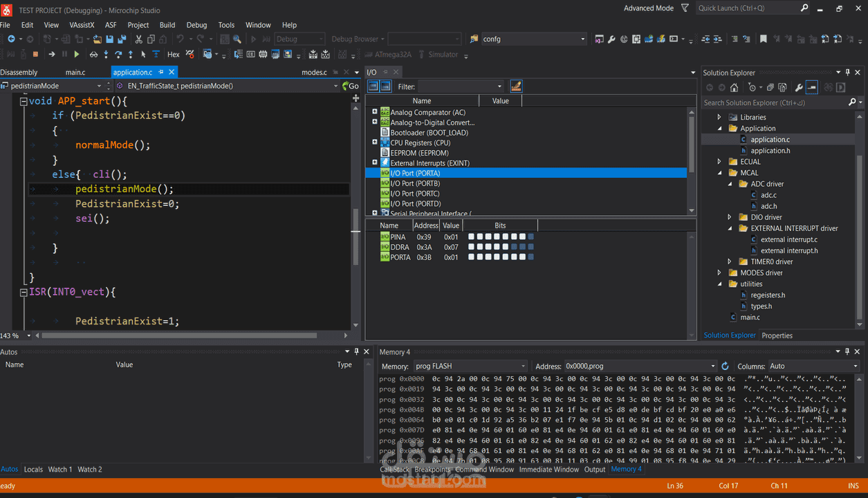The height and width of the screenshot is (498, 868).
Task: Expand the CPU Registers (CPU) node
Action: [x=375, y=142]
